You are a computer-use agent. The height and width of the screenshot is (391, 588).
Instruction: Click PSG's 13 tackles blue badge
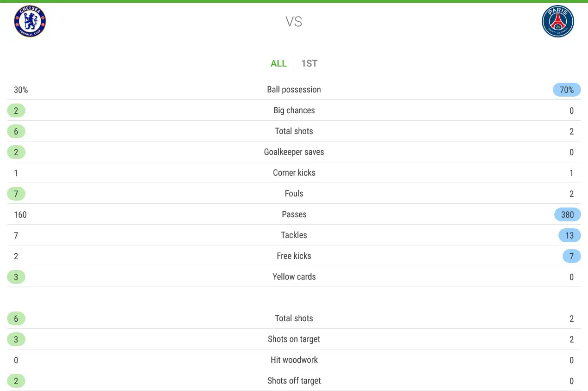coord(569,235)
